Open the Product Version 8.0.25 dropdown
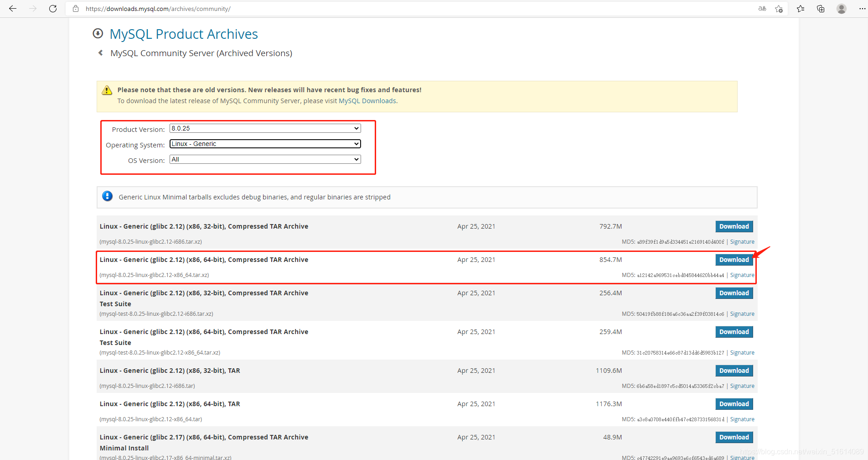The height and width of the screenshot is (460, 868). [265, 128]
